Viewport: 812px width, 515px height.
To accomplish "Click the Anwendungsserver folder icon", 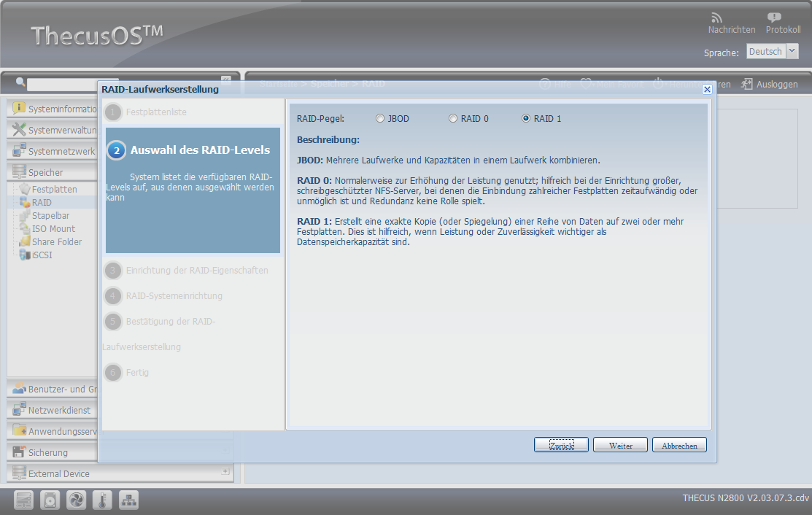I will coord(19,430).
